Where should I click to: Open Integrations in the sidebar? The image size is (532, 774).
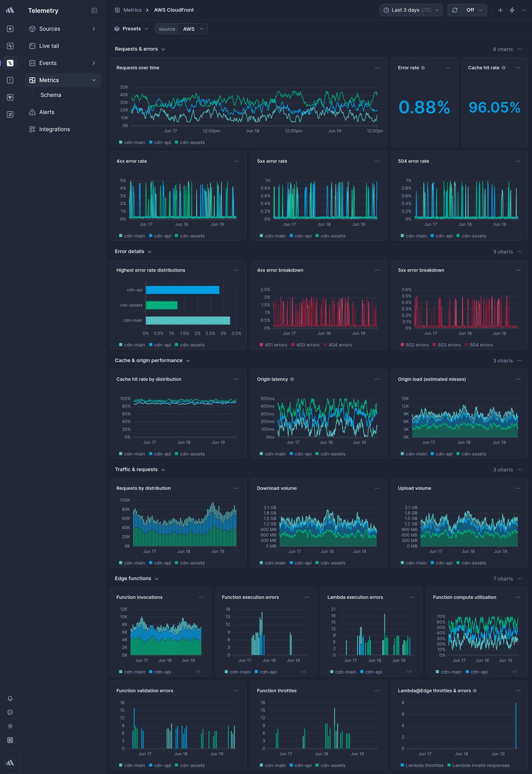63,130
